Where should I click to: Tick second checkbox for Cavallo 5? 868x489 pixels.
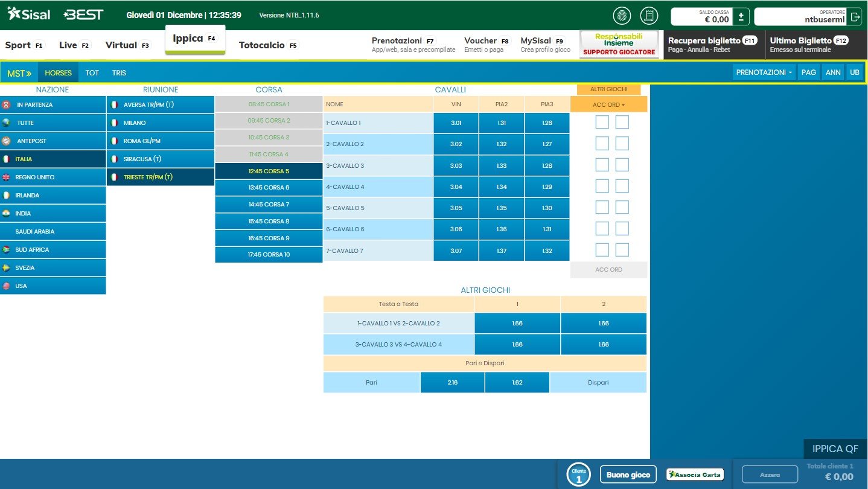[x=622, y=207]
